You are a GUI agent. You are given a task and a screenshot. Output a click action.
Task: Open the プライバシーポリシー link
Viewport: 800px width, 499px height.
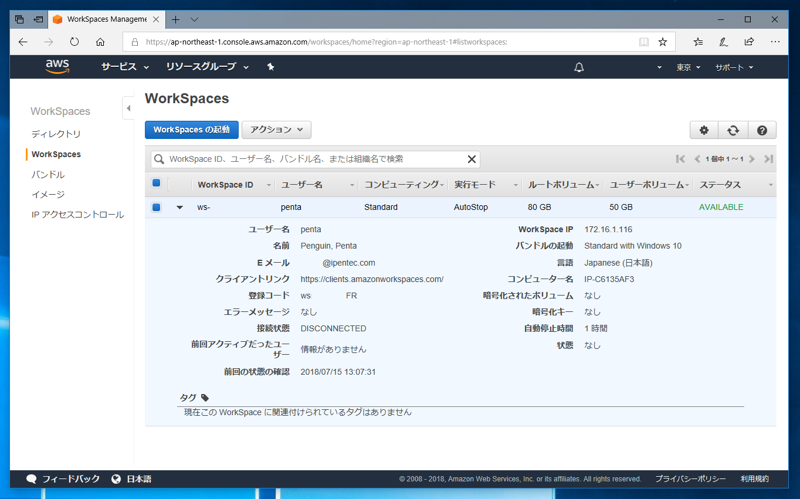pos(690,479)
